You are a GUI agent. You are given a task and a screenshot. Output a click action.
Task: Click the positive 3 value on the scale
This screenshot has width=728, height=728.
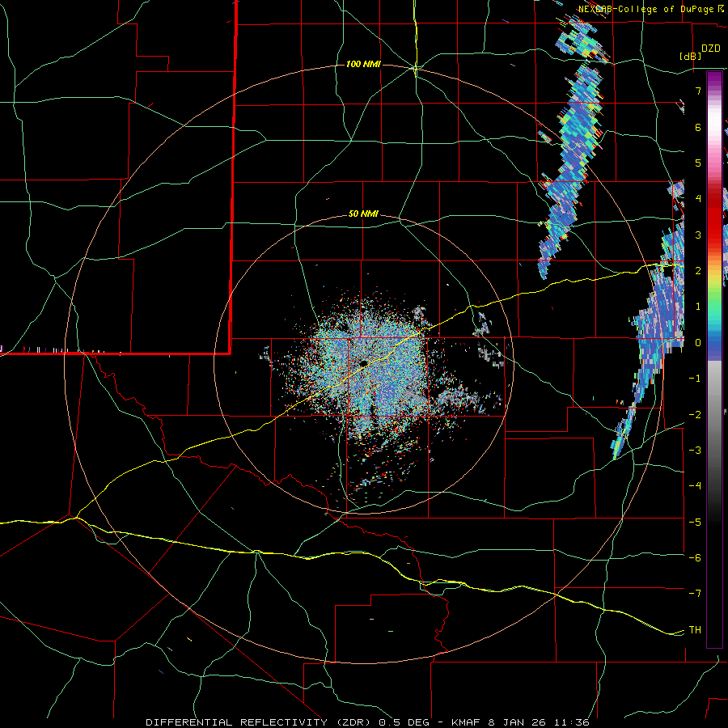coord(698,235)
